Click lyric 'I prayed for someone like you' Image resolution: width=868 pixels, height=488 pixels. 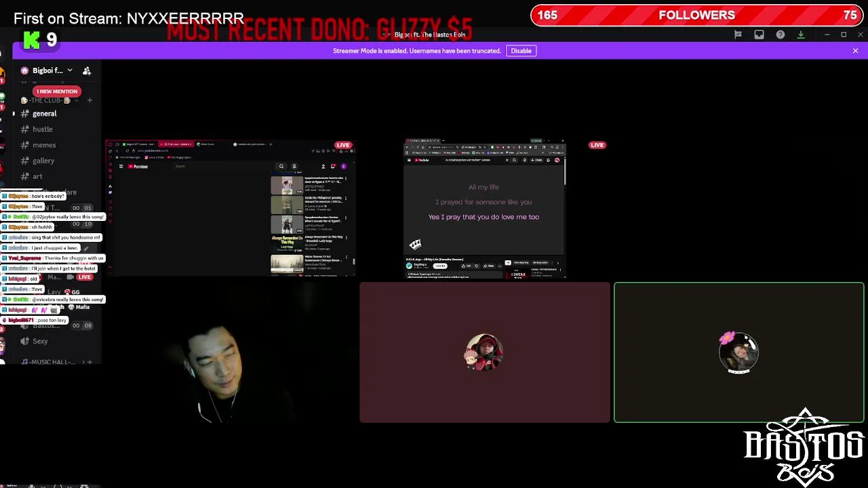tap(484, 202)
